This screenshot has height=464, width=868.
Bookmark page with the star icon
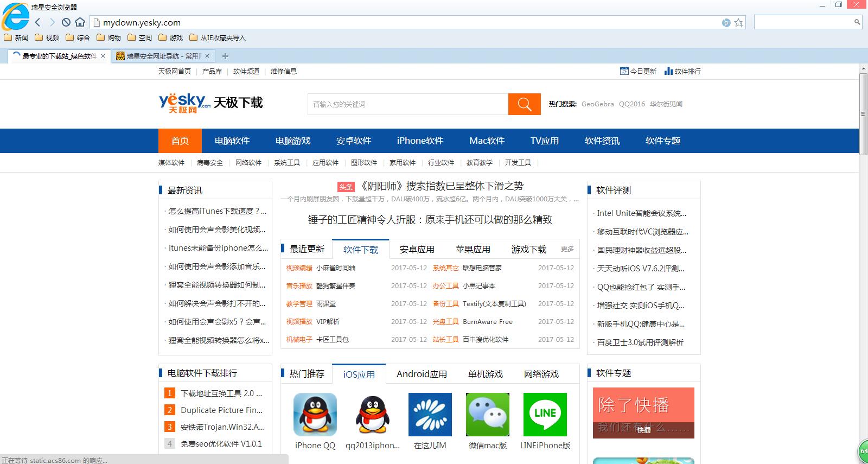738,23
